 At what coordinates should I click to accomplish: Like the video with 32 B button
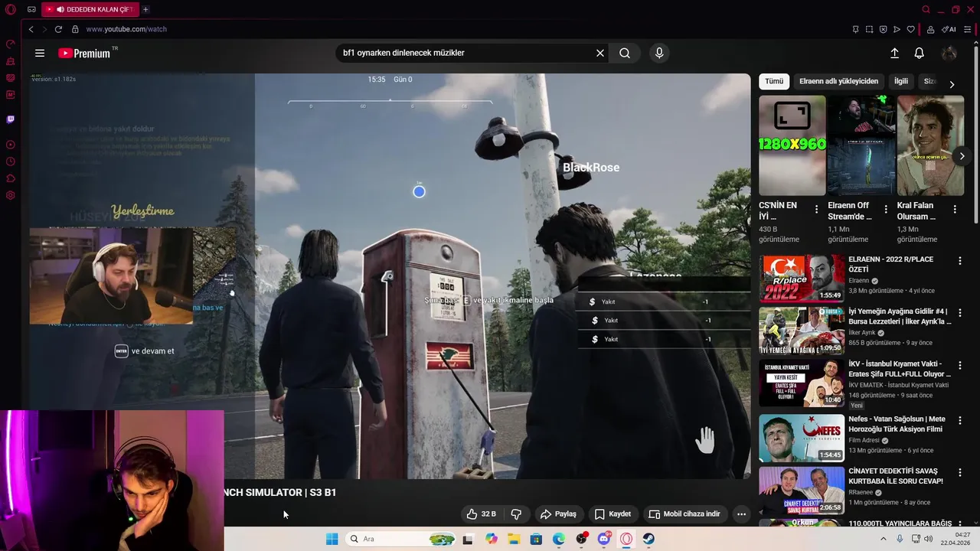[482, 514]
